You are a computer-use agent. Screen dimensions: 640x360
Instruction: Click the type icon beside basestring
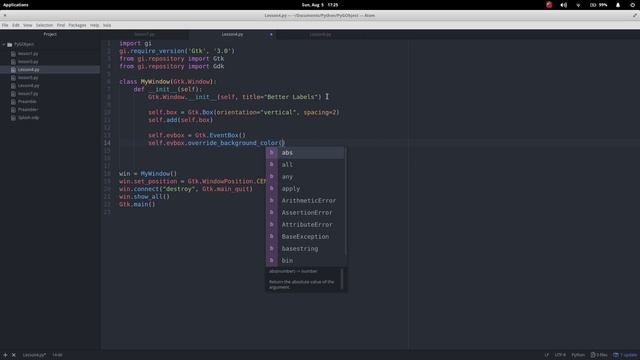point(271,249)
